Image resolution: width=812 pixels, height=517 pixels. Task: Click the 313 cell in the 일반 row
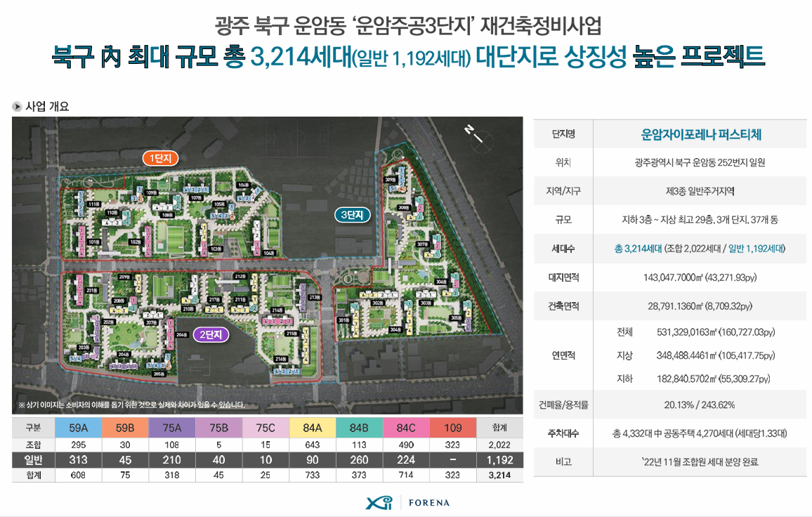coord(78,460)
